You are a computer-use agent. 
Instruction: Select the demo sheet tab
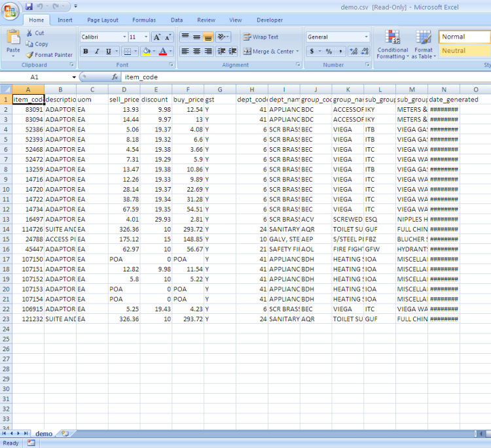[44, 434]
